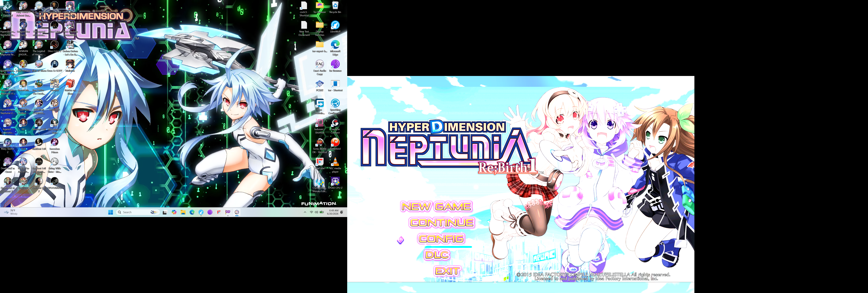
Task: Select the Succubus Prison desktop icon
Action: [54, 146]
